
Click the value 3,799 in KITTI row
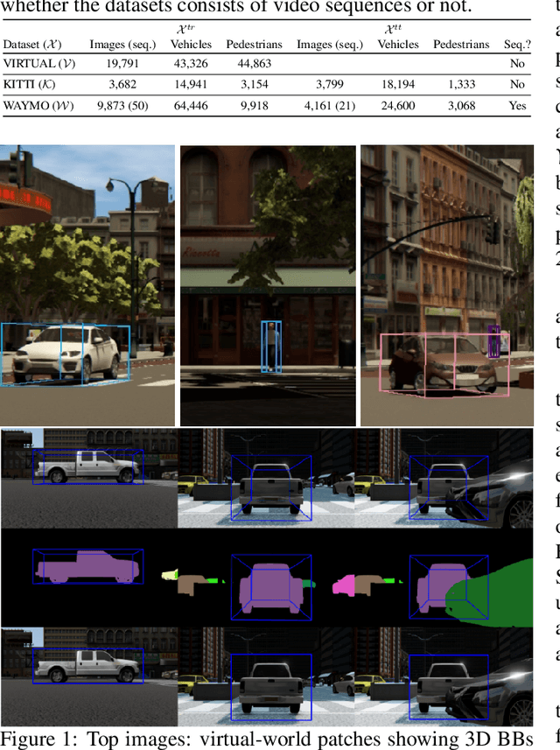[330, 85]
